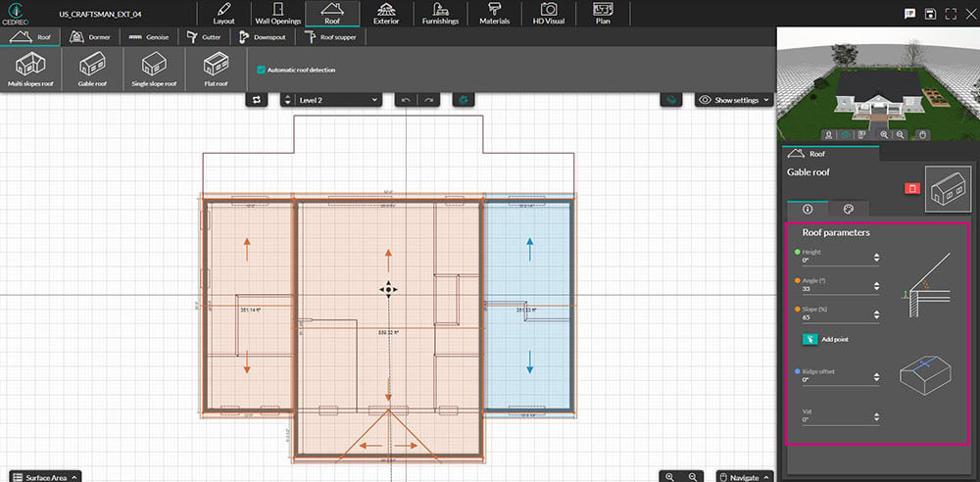
Task: Choose the Single slope roof tool
Action: (x=154, y=70)
